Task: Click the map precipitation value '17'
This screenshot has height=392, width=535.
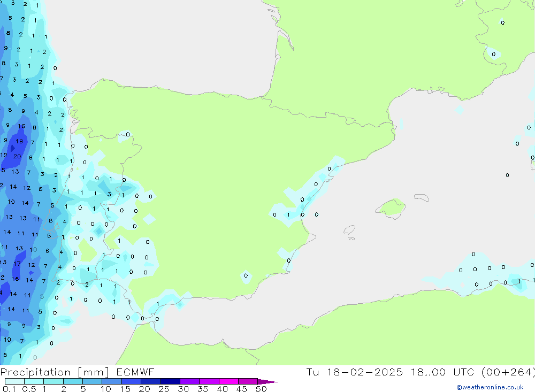Action: [x=17, y=263]
